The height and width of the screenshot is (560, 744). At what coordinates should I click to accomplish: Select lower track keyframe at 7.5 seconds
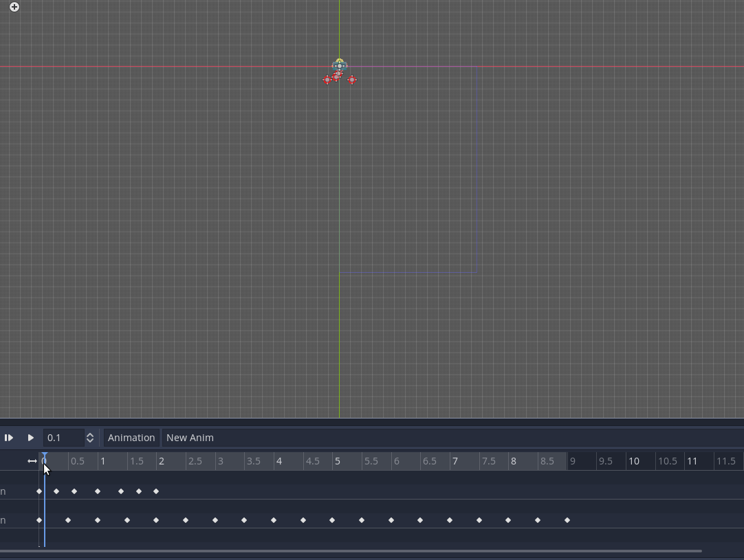[479, 520]
